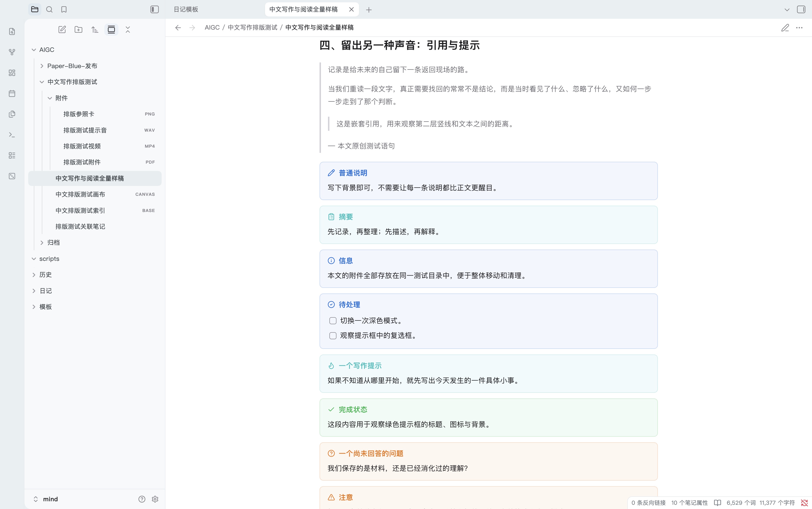Image resolution: width=812 pixels, height=509 pixels.
Task: Toggle auto-reveal current file
Action: tap(111, 30)
